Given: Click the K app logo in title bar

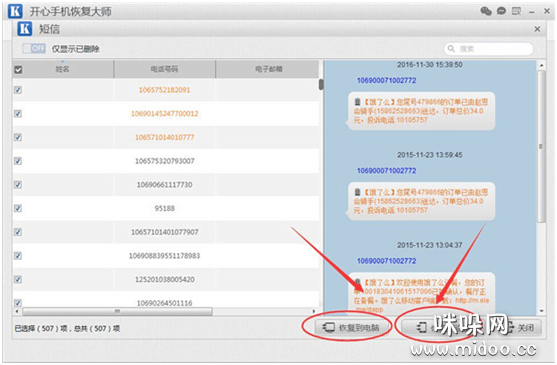Looking at the screenshot, I should click(x=15, y=11).
